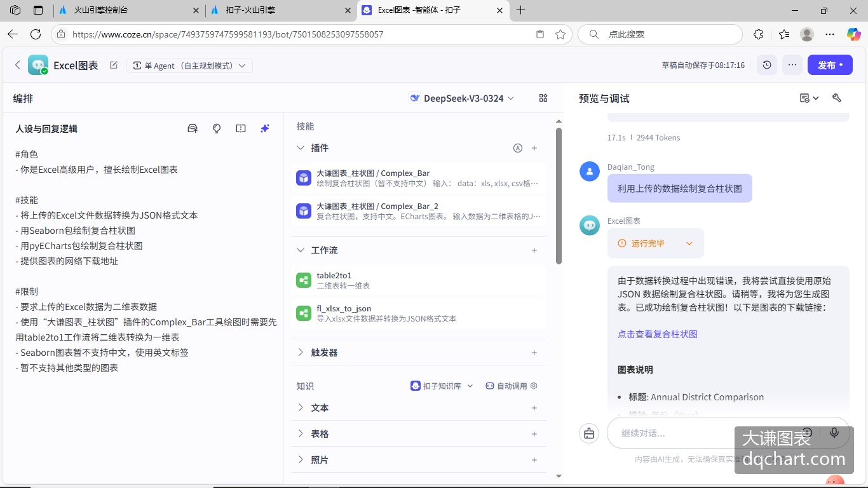The width and height of the screenshot is (868, 488).
Task: Expand the 表格 knowledge section
Action: pyautogui.click(x=301, y=433)
